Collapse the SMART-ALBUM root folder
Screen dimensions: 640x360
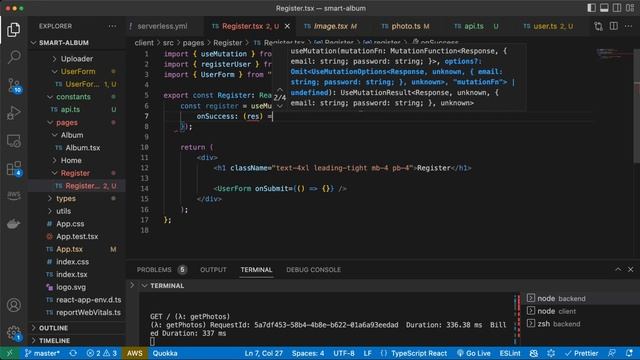click(64, 43)
